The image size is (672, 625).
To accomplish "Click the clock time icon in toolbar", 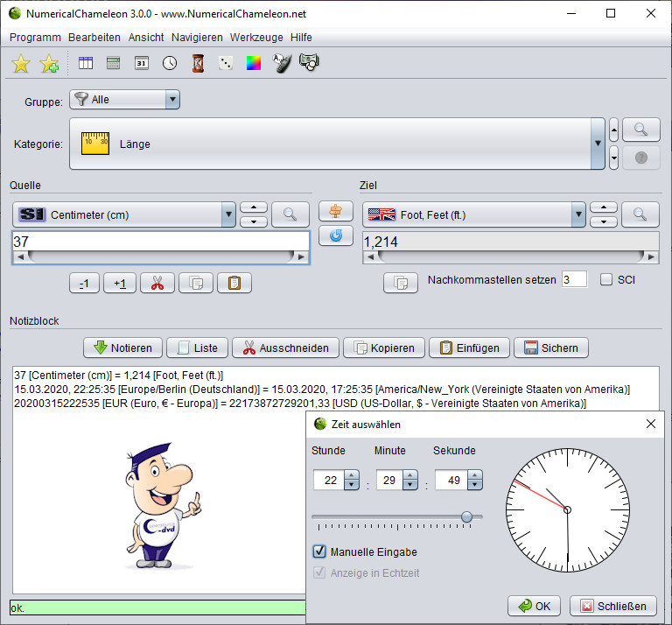I will 169,63.
